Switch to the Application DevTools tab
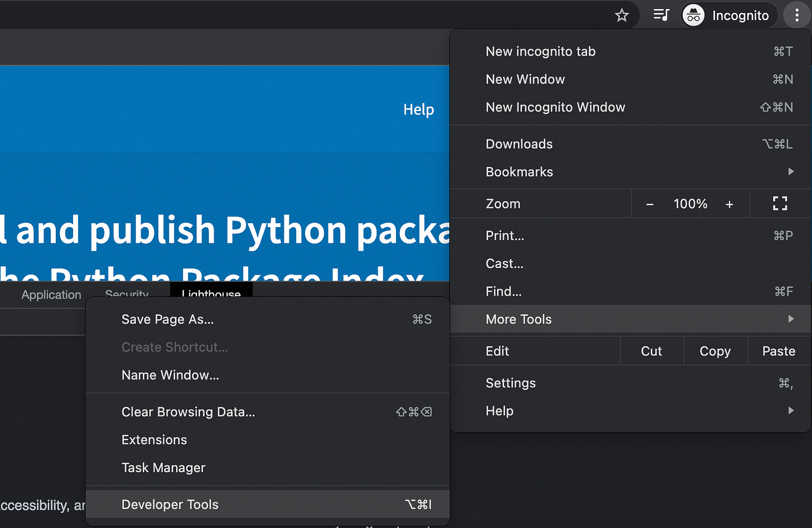The image size is (812, 528). [51, 294]
